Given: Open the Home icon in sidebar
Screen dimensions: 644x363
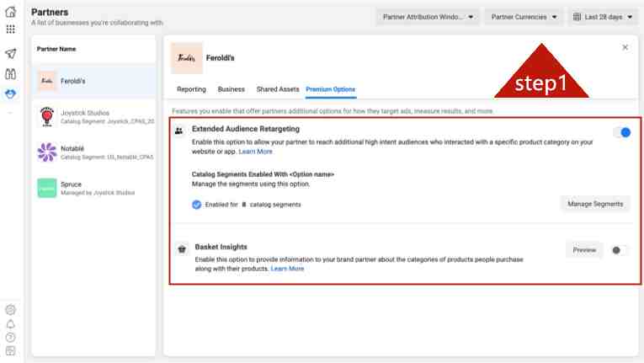Looking at the screenshot, I should click(x=11, y=12).
